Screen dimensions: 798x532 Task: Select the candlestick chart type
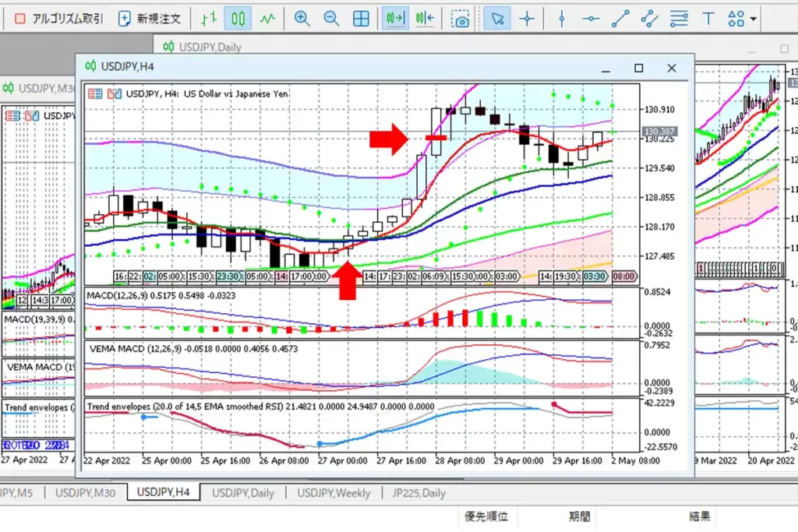tap(238, 19)
